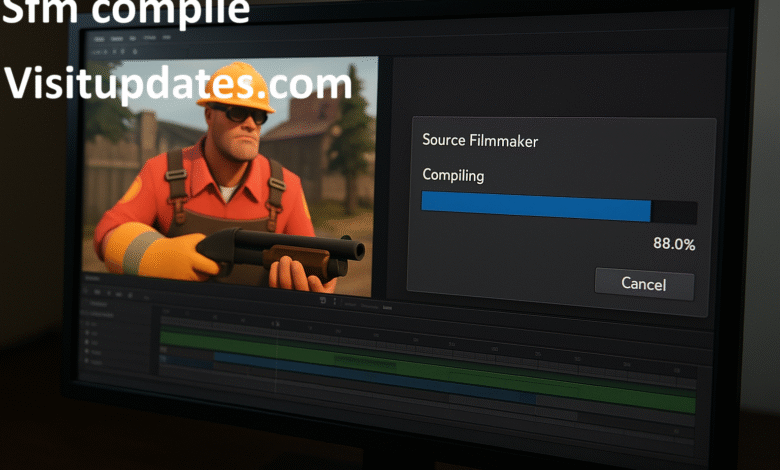Click the left icon in the timeline's top-center icon pair
Viewport: 780px width, 470px height.
pyautogui.click(x=322, y=299)
